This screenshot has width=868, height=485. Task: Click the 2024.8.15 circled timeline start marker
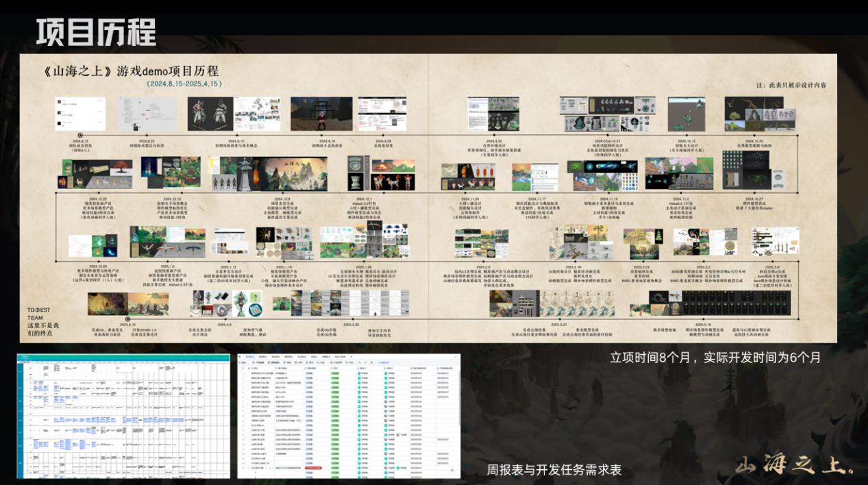pyautogui.click(x=81, y=135)
